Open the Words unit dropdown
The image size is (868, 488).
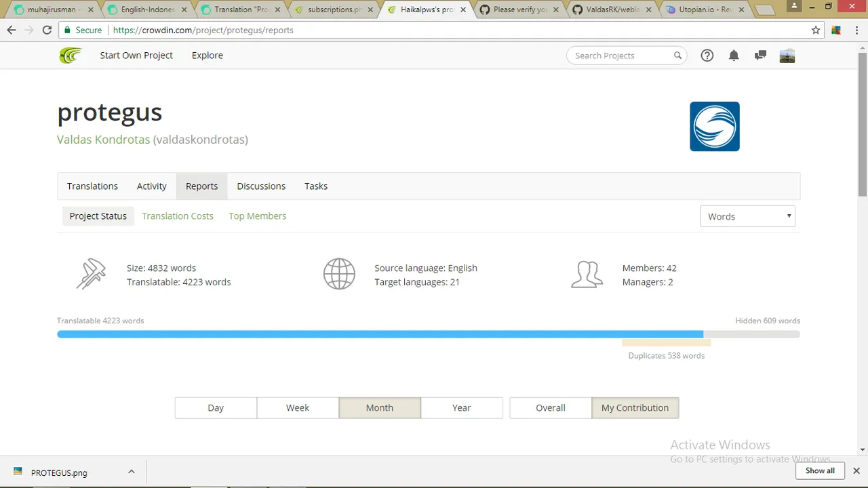pyautogui.click(x=747, y=216)
